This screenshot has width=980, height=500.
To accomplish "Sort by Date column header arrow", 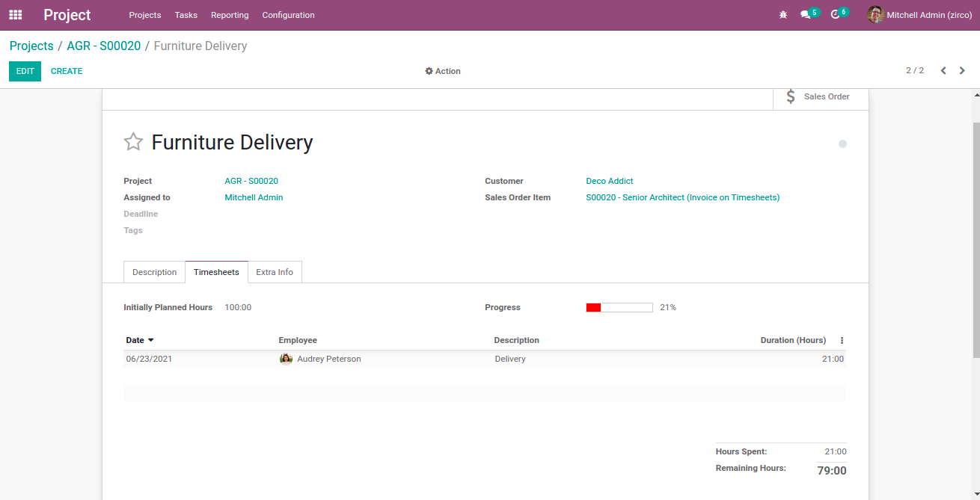I will [x=150, y=340].
